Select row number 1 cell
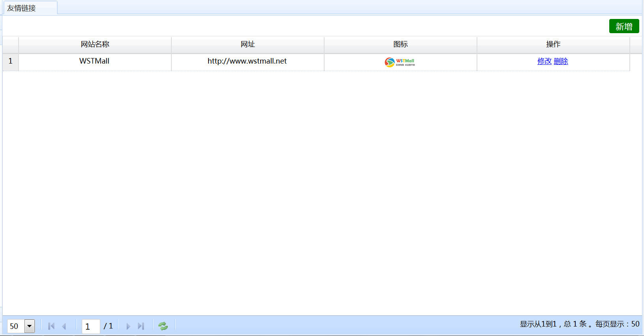The height and width of the screenshot is (336, 644). pos(11,62)
